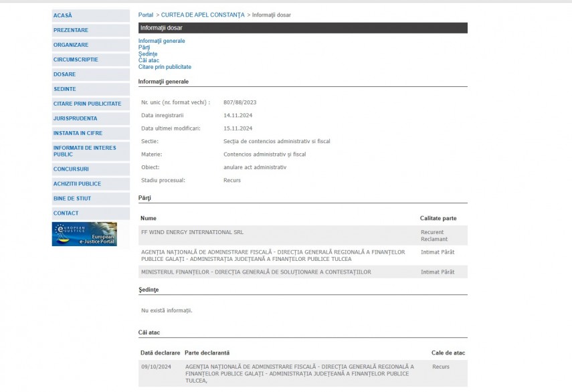Click CONTACT in sidebar
The width and height of the screenshot is (572, 392).
[x=66, y=213]
